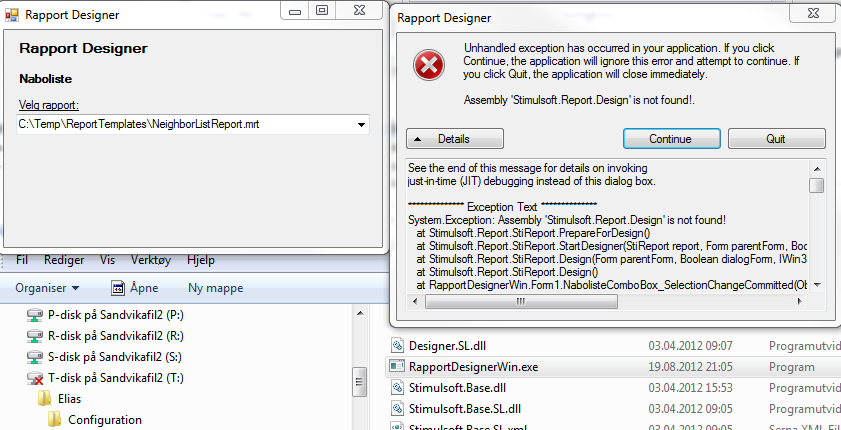
Task: Select the P-disk på Sandvikafil2 (P:) tree item
Action: 116,315
